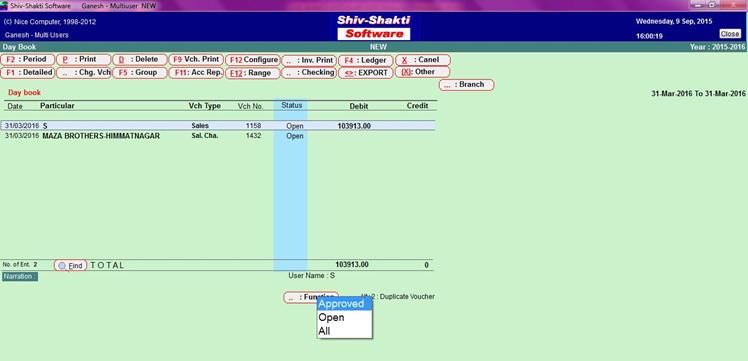The image size is (748, 361).
Task: Click the Close button near the clock
Action: click(x=730, y=34)
